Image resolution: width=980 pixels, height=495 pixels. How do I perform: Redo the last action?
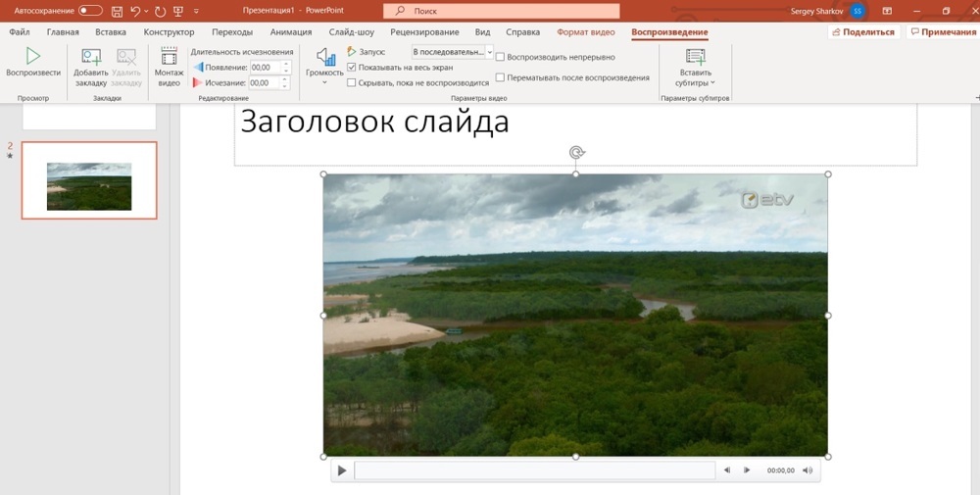[160, 11]
